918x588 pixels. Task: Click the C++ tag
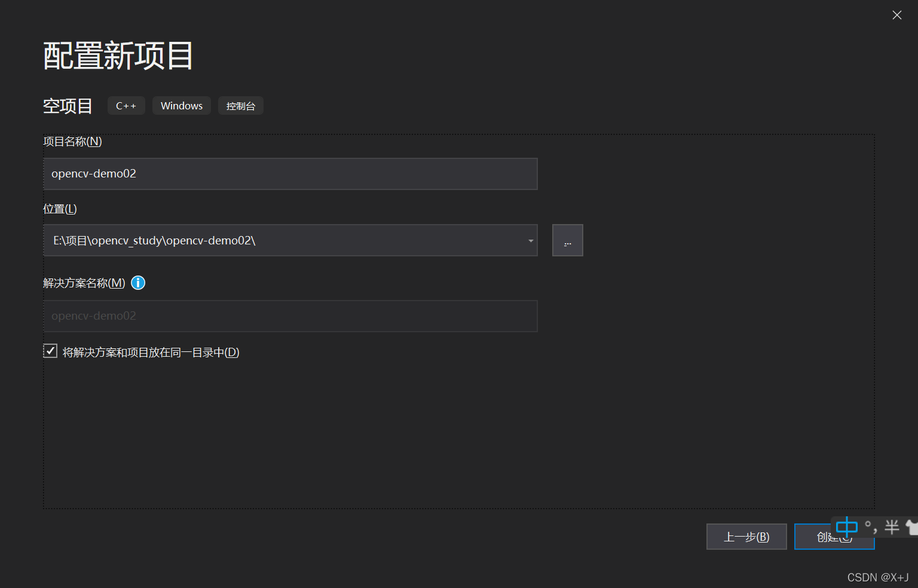126,106
